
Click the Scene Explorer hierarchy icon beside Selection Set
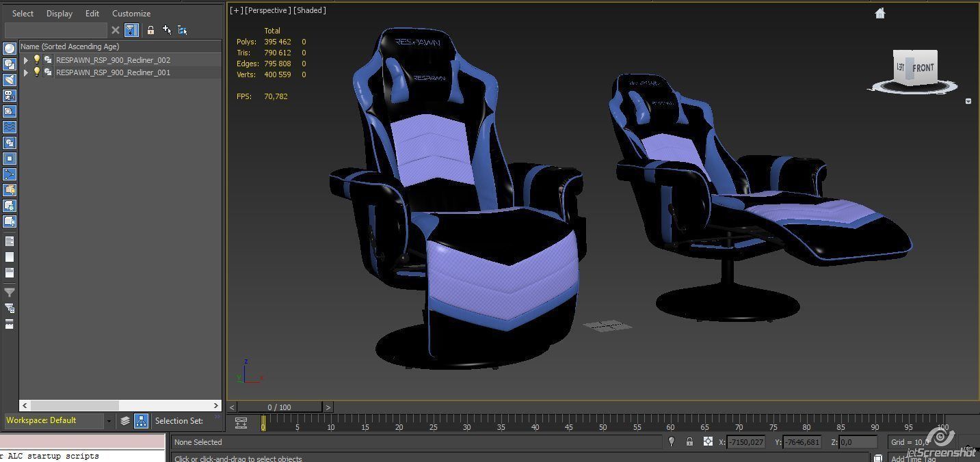click(141, 421)
